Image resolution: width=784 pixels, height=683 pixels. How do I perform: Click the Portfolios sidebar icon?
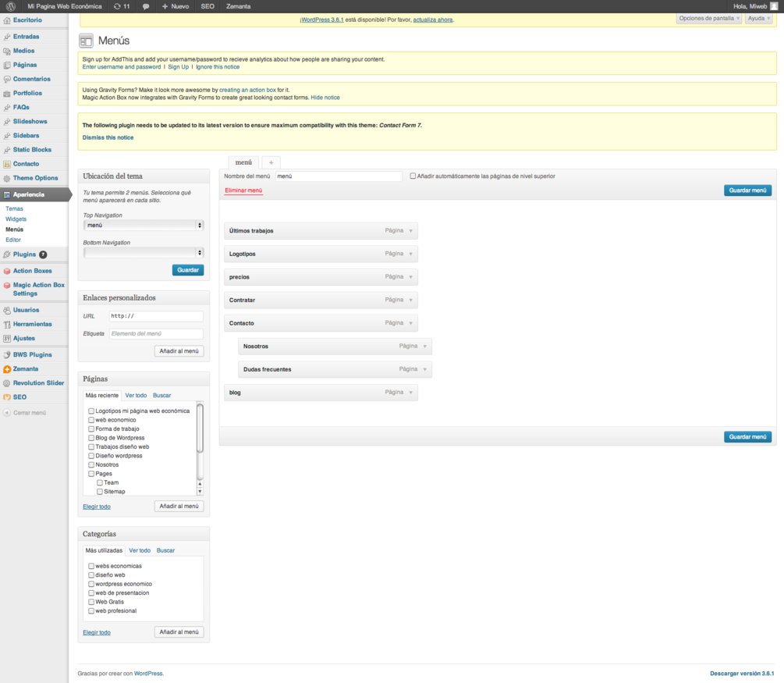coord(7,94)
